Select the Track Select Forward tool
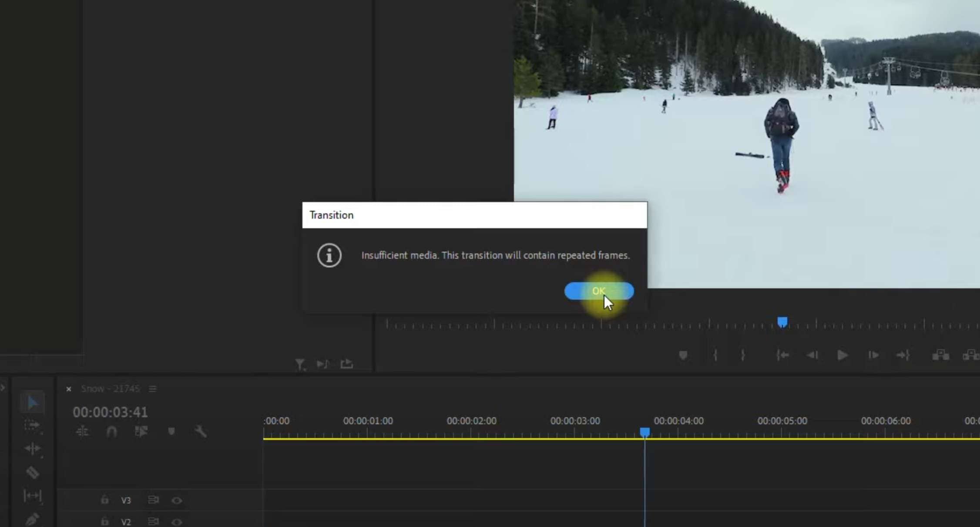 point(32,425)
